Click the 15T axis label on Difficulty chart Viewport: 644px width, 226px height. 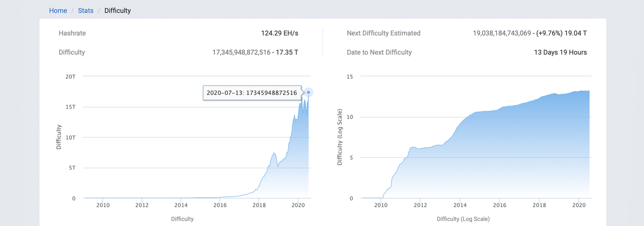click(x=70, y=107)
